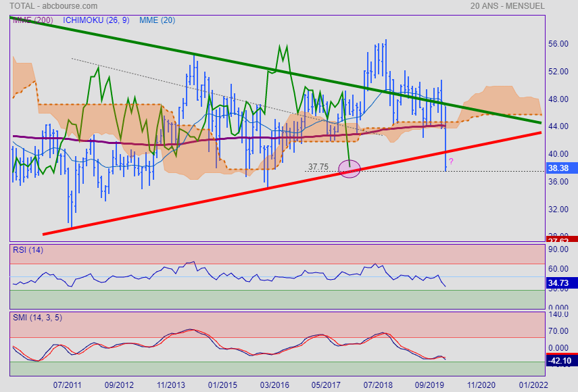The height and width of the screenshot is (392, 578).
Task: Click the 01/2022 date axis label
Action: (x=533, y=385)
